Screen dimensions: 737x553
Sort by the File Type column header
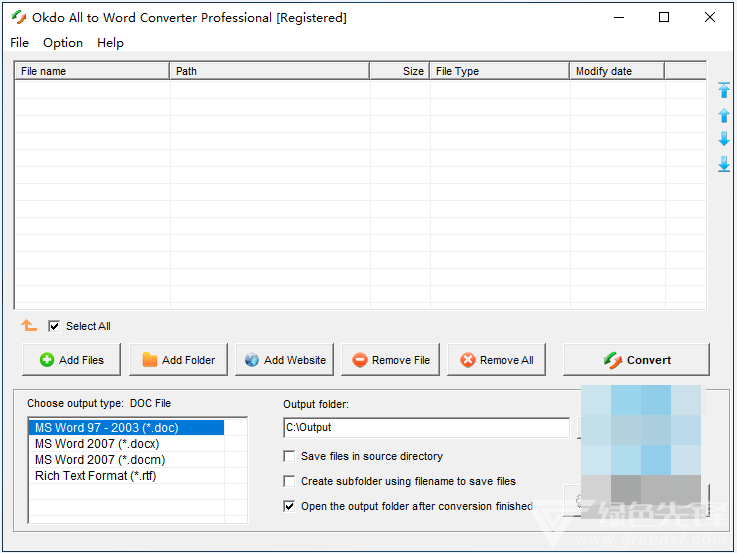pyautogui.click(x=500, y=71)
